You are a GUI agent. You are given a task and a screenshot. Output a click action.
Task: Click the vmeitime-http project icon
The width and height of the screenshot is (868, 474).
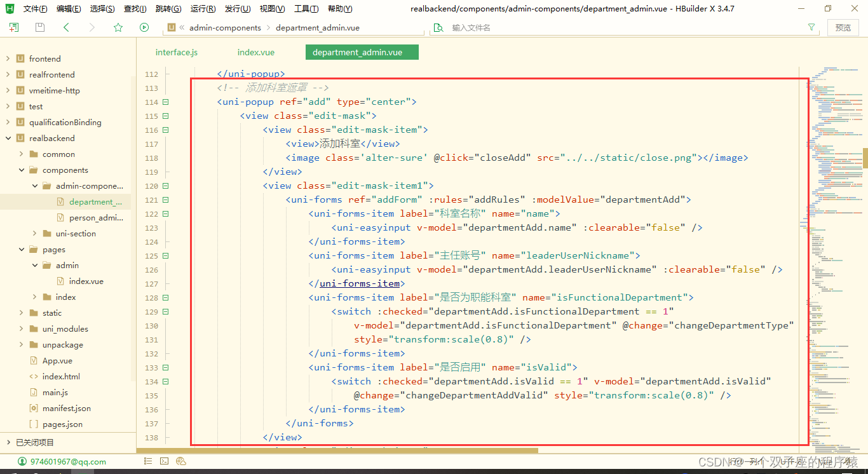(20, 90)
